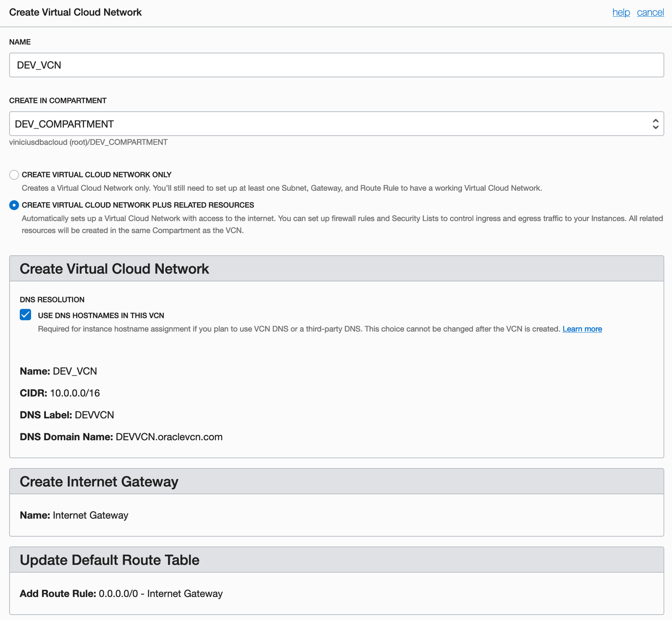
Task: Select the VCN Plus Related Resources radio
Action: (14, 205)
